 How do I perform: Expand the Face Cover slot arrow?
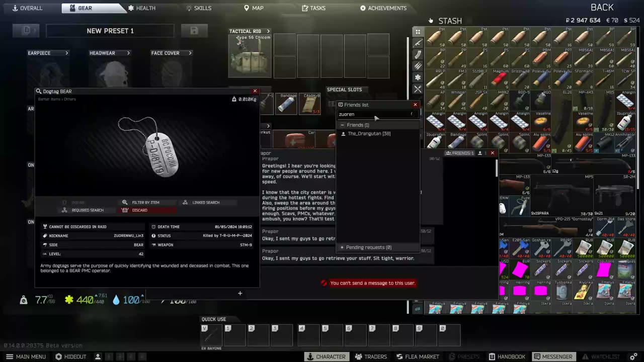pyautogui.click(x=190, y=53)
